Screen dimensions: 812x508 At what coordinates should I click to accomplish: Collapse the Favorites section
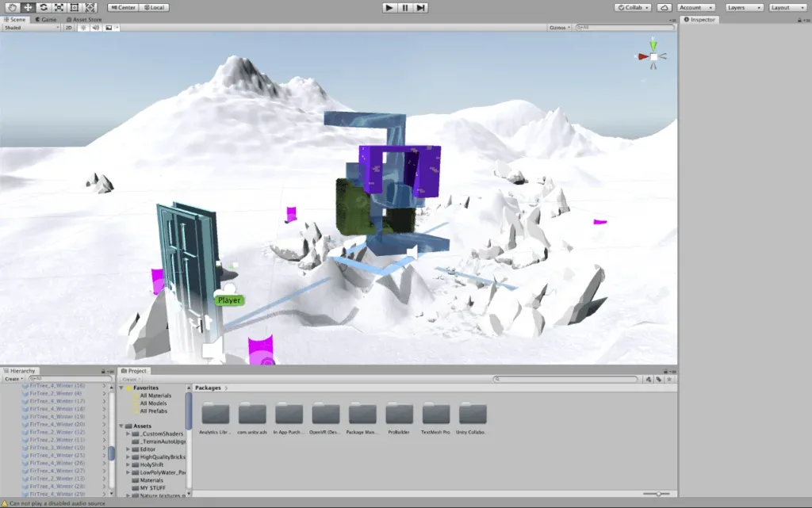click(x=121, y=388)
